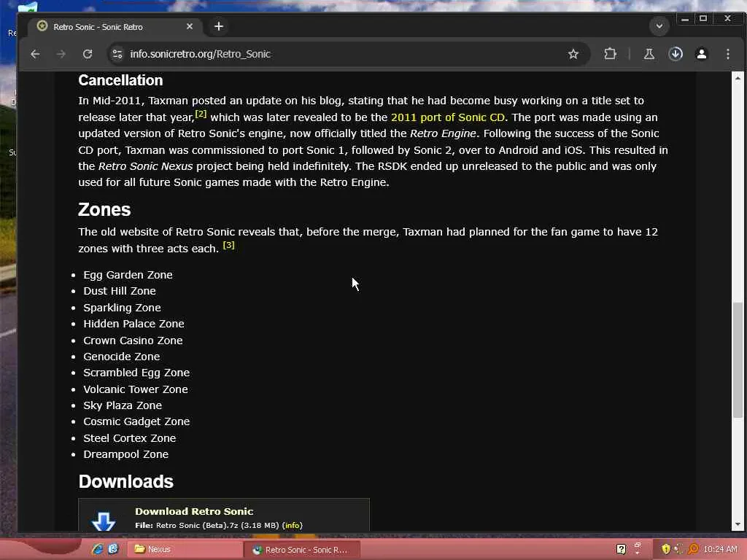The height and width of the screenshot is (560, 747).
Task: Click the taskbar clock showing 10:24 AM
Action: click(720, 550)
